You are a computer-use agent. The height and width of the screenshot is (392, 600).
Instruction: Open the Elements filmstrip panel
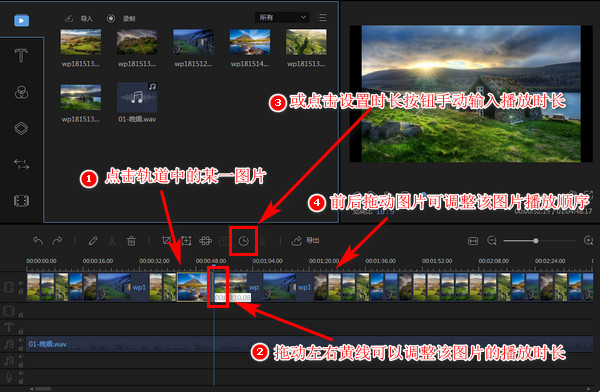[21, 201]
